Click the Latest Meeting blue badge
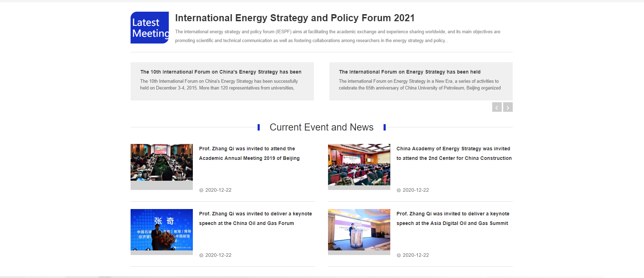This screenshot has width=644, height=278. [x=149, y=28]
